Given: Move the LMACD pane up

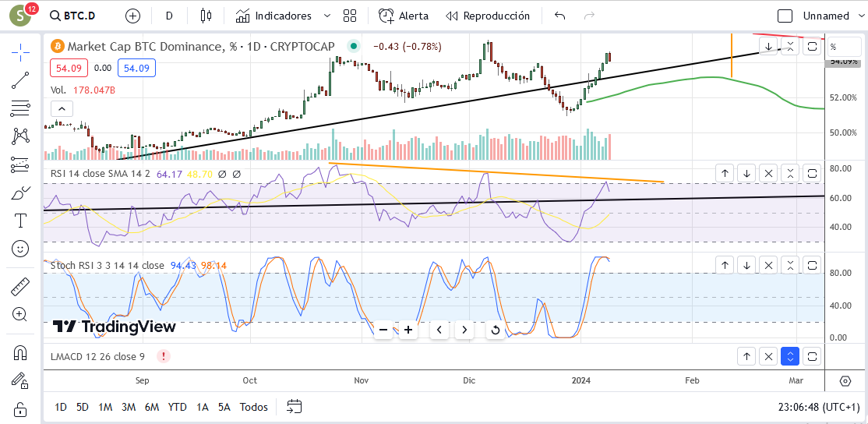Looking at the screenshot, I should 746,356.
